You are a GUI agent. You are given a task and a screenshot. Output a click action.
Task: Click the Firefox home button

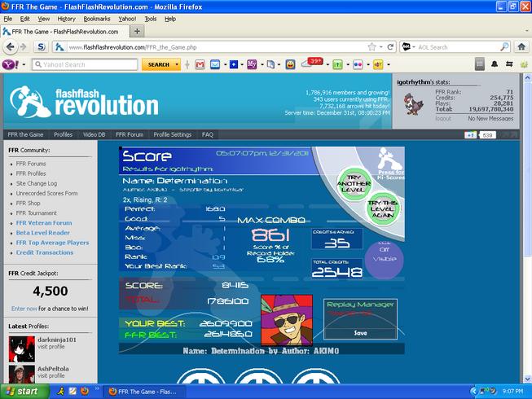pos(521,46)
